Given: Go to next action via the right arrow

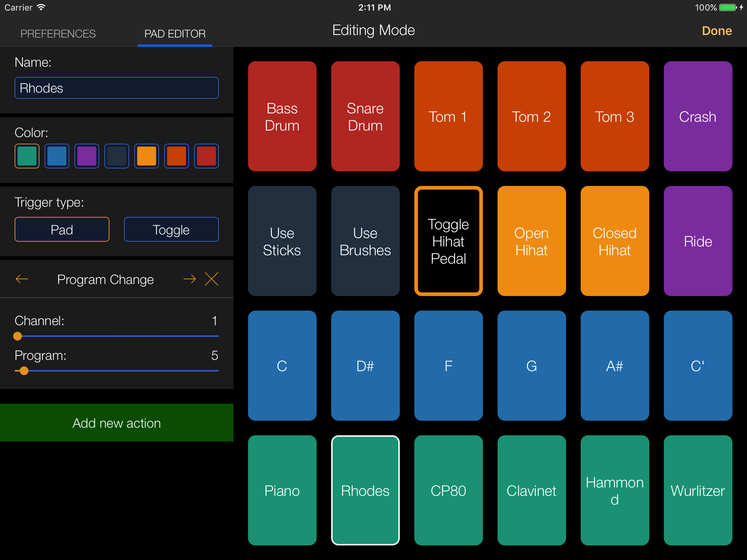Looking at the screenshot, I should pos(190,279).
